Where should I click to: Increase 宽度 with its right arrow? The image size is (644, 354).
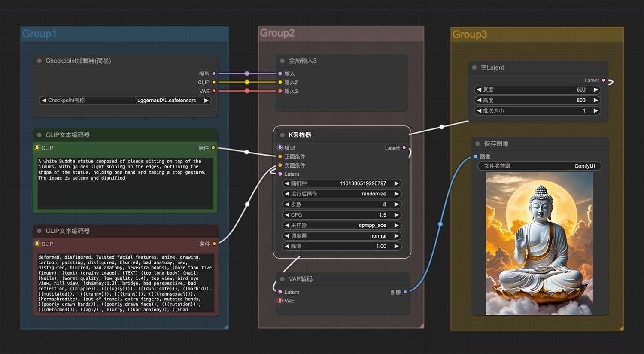(595, 89)
